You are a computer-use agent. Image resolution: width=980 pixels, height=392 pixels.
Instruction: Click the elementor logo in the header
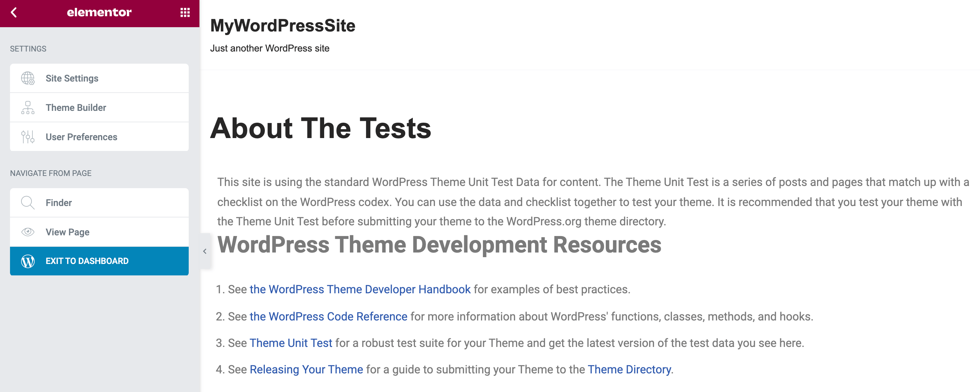99,13
